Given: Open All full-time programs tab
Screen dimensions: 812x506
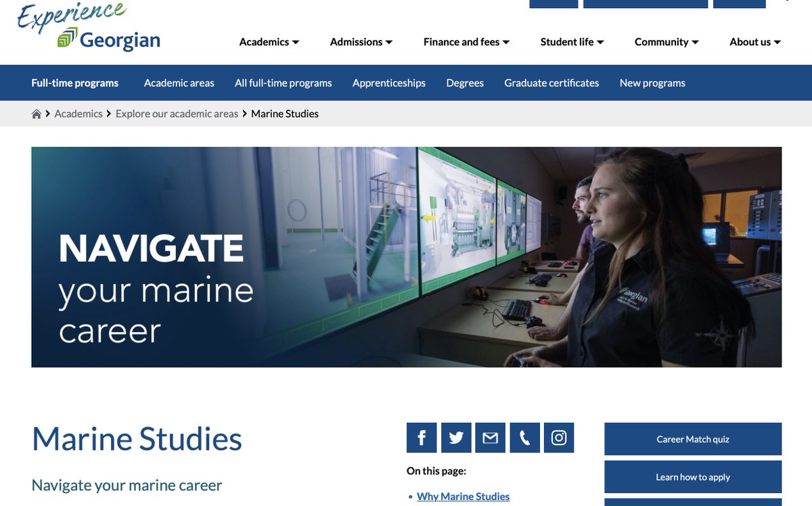Looking at the screenshot, I should (284, 83).
